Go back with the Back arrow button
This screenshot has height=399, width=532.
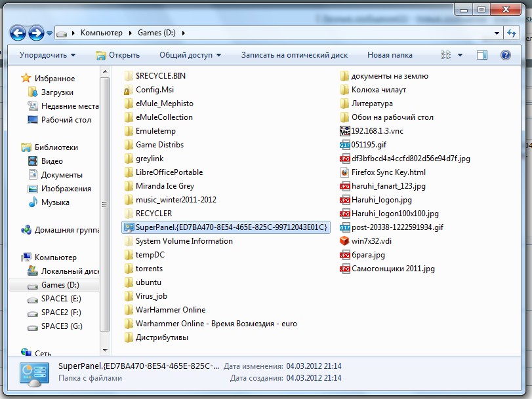pos(18,33)
